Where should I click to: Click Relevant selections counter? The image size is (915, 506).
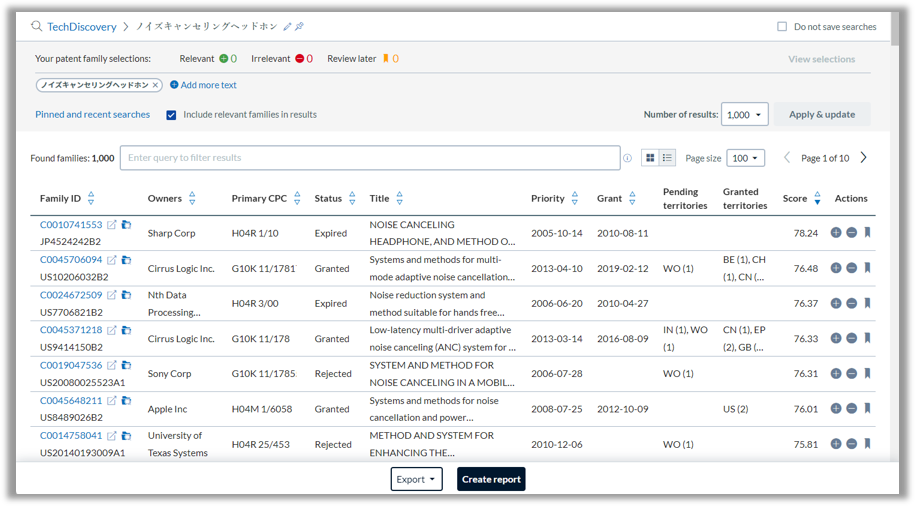pyautogui.click(x=208, y=58)
